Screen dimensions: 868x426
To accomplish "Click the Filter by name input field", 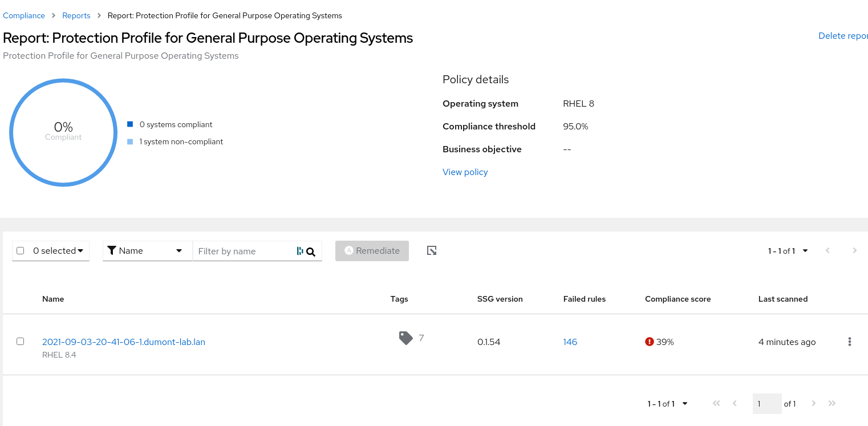I will 243,251.
